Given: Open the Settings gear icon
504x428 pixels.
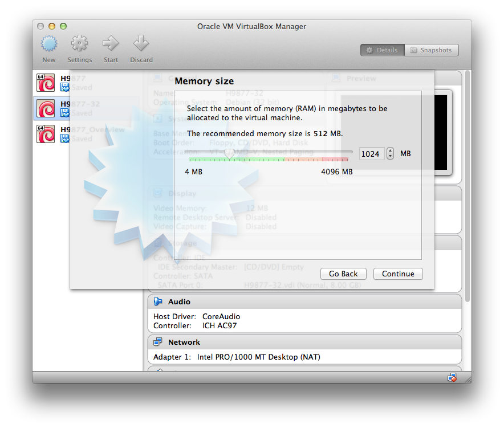Looking at the screenshot, I should (x=79, y=43).
